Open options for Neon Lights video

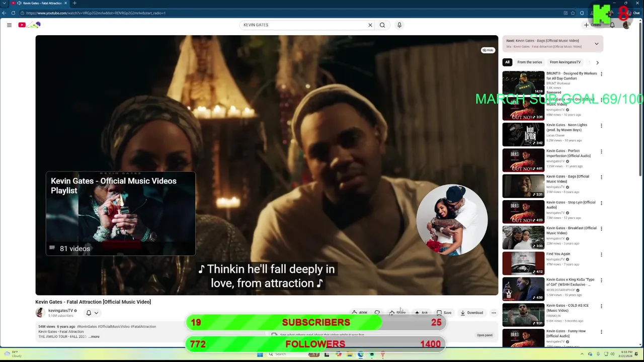point(601,126)
